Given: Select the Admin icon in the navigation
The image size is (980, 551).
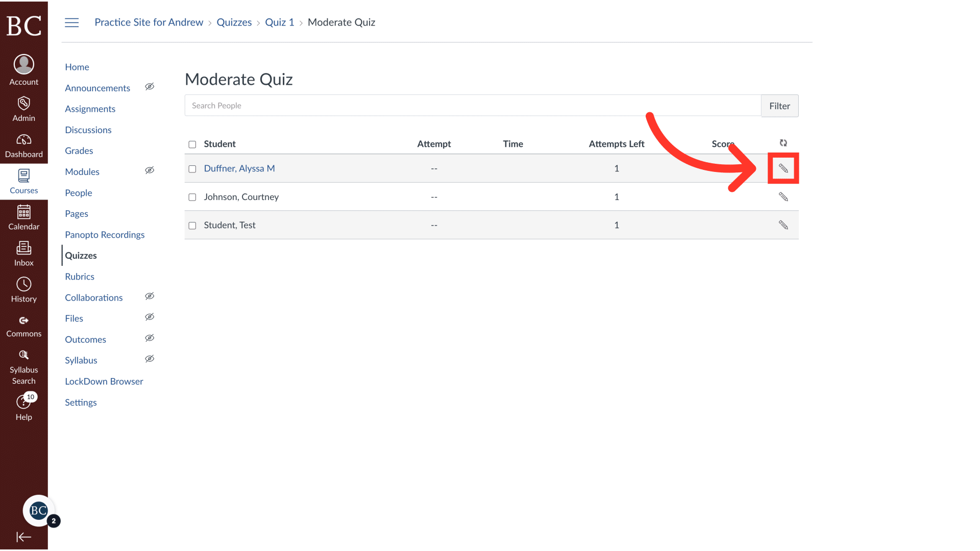Looking at the screenshot, I should 23,109.
